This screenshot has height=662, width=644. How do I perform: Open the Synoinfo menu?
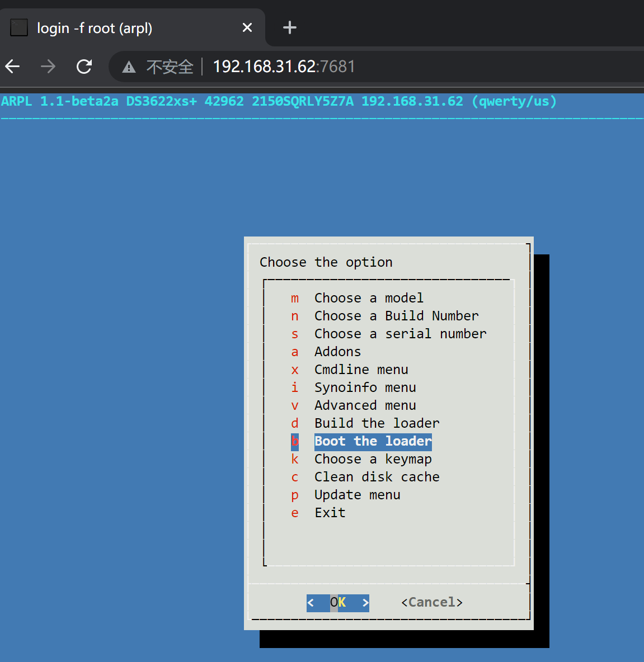point(365,387)
